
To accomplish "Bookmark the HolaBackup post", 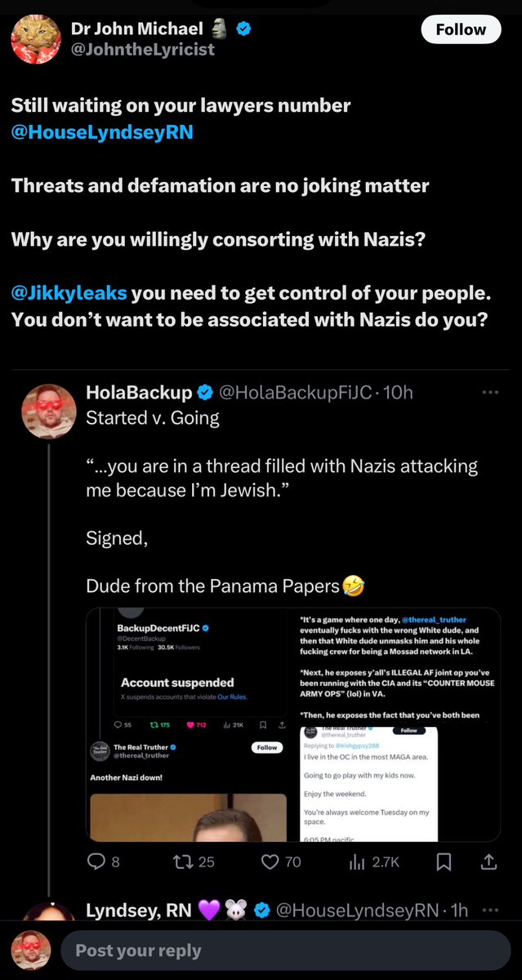I will coord(444,861).
